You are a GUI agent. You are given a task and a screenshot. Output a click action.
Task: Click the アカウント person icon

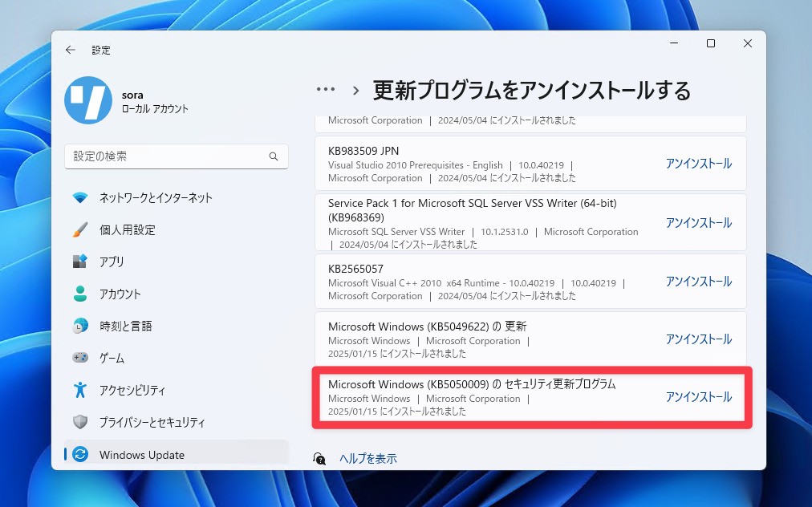coord(79,294)
